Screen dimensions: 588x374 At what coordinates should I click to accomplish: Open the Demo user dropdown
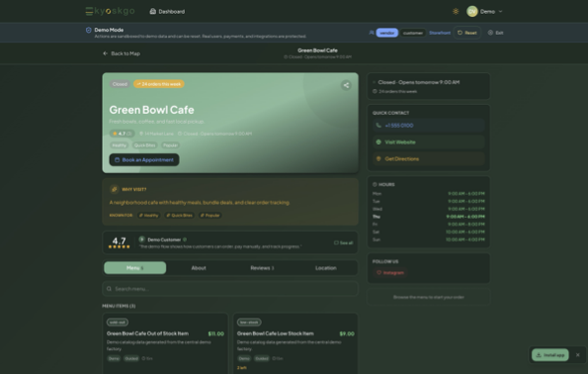[484, 11]
